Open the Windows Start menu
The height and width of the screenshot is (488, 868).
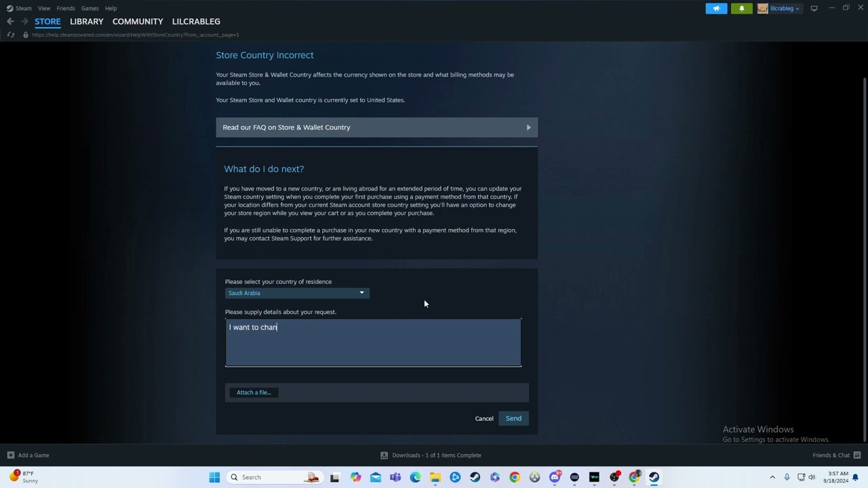tap(214, 477)
